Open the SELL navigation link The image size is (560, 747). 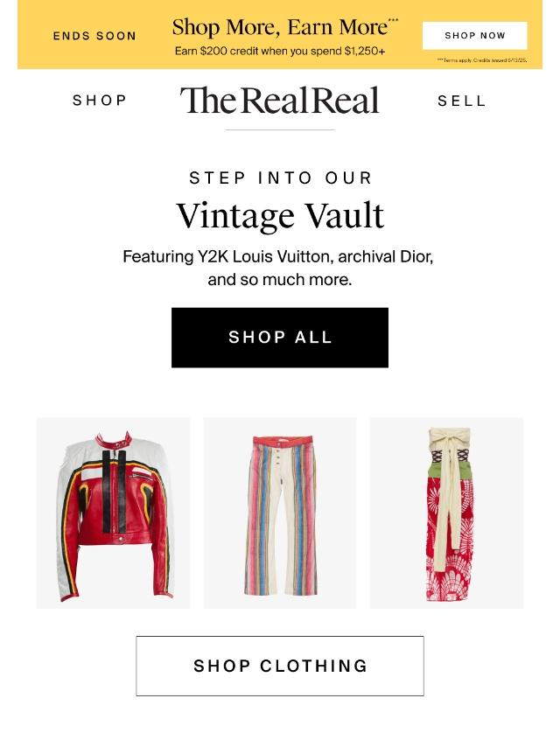click(x=462, y=101)
